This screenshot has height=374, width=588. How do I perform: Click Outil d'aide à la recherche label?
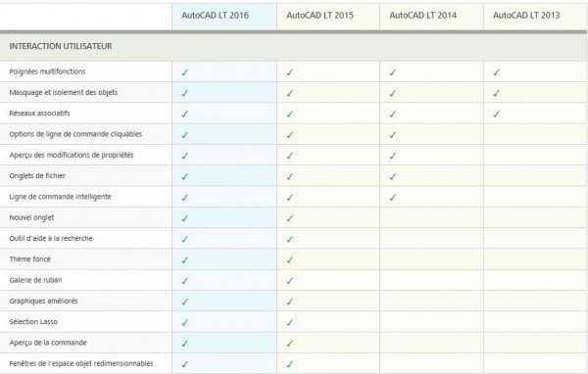51,238
